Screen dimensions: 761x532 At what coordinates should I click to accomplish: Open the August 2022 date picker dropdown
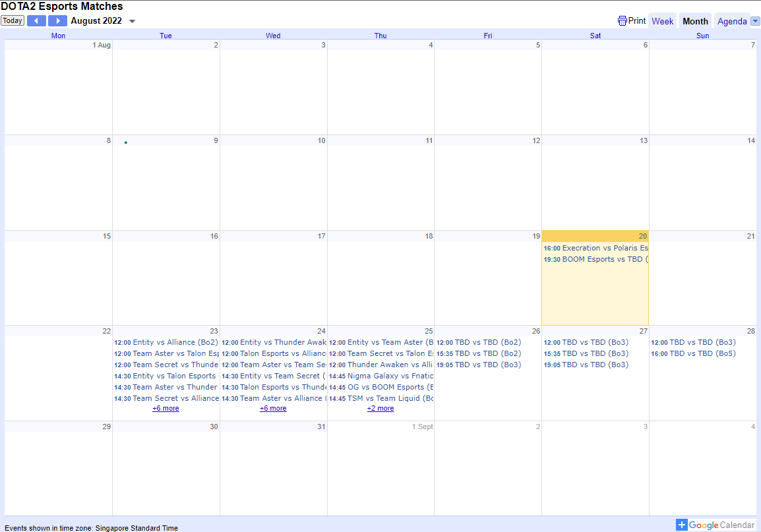click(132, 21)
